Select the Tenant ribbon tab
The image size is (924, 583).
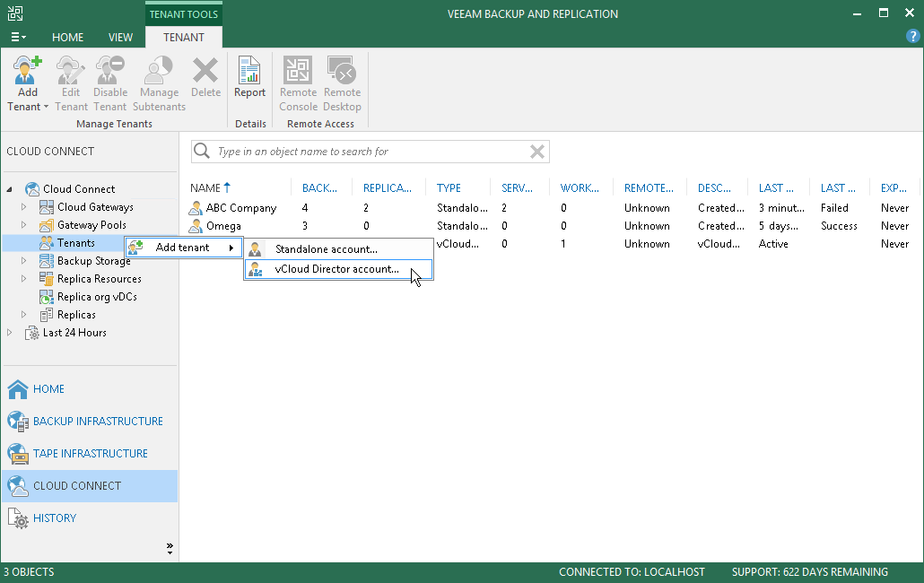(x=184, y=37)
